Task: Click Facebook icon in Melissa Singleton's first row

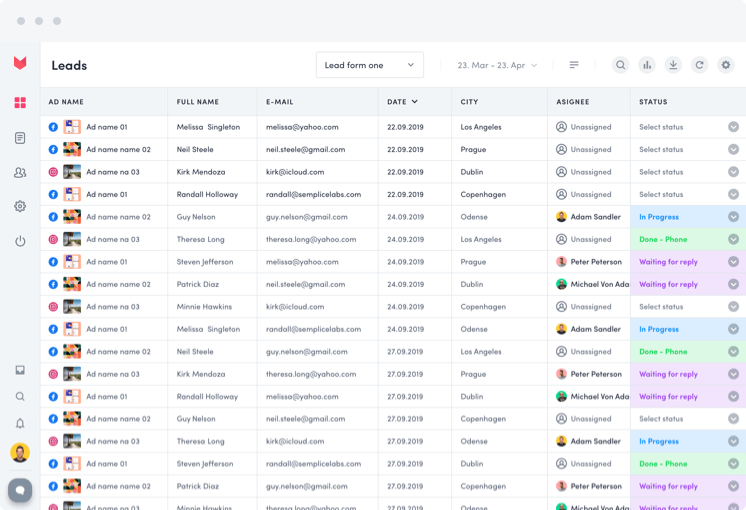Action: tap(53, 127)
